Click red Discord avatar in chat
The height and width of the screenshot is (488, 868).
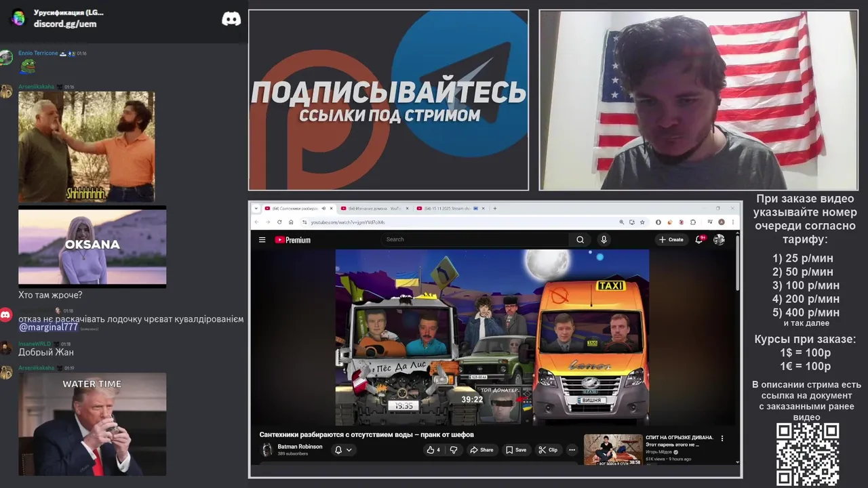(5, 314)
